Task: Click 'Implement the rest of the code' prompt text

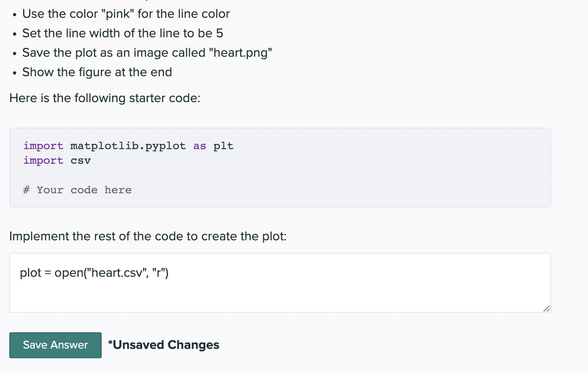Action: pyautogui.click(x=148, y=236)
